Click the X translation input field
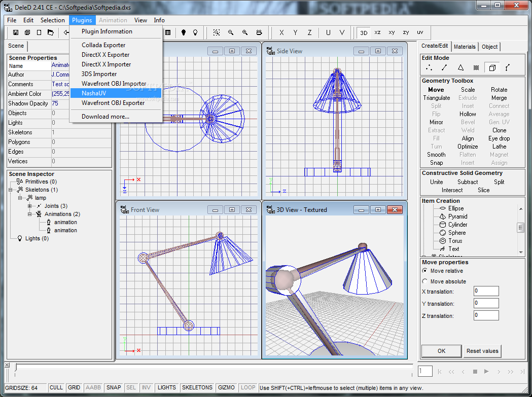 click(486, 291)
